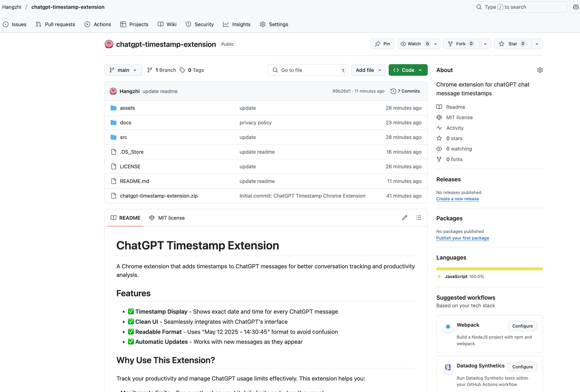Screen dimensions: 580x392
Task: Click the Activity link in About
Action: (455, 128)
